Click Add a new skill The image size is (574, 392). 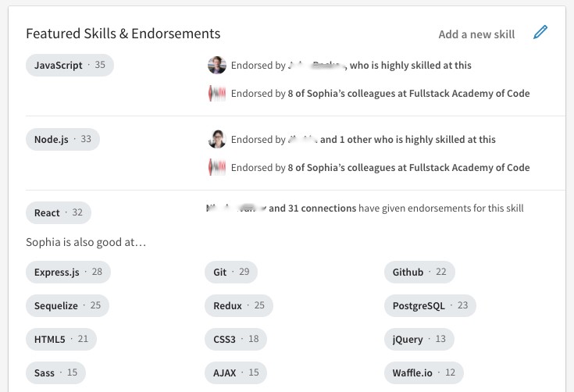pos(476,34)
